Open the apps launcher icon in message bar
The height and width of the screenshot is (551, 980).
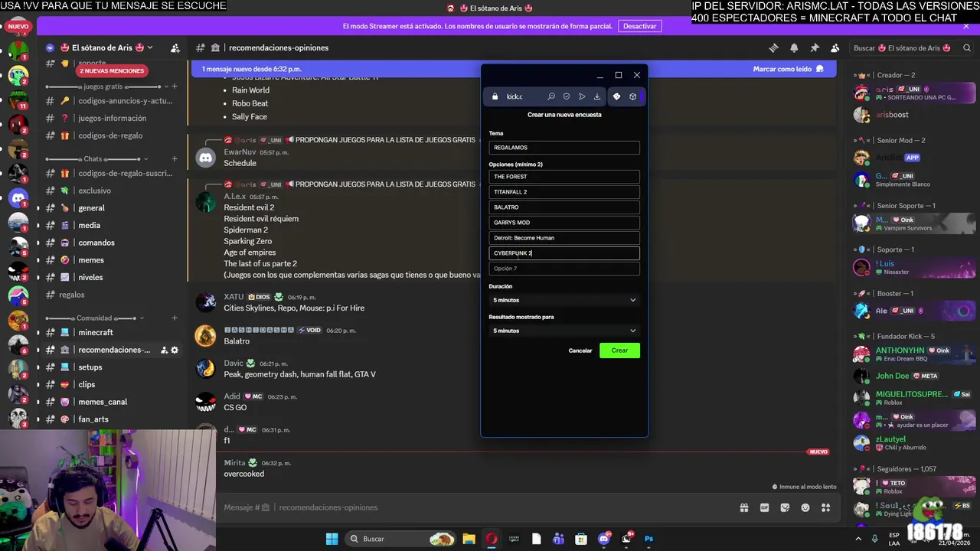(x=826, y=507)
